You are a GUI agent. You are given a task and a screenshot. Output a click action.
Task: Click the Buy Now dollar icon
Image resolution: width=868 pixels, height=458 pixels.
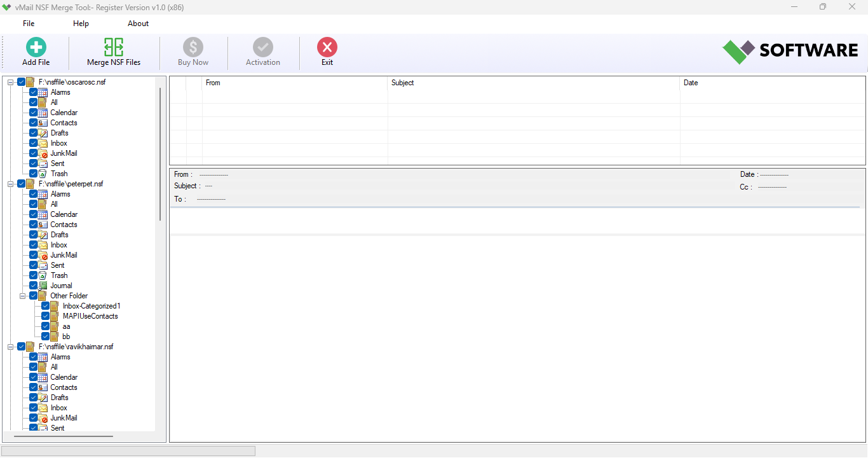point(193,47)
